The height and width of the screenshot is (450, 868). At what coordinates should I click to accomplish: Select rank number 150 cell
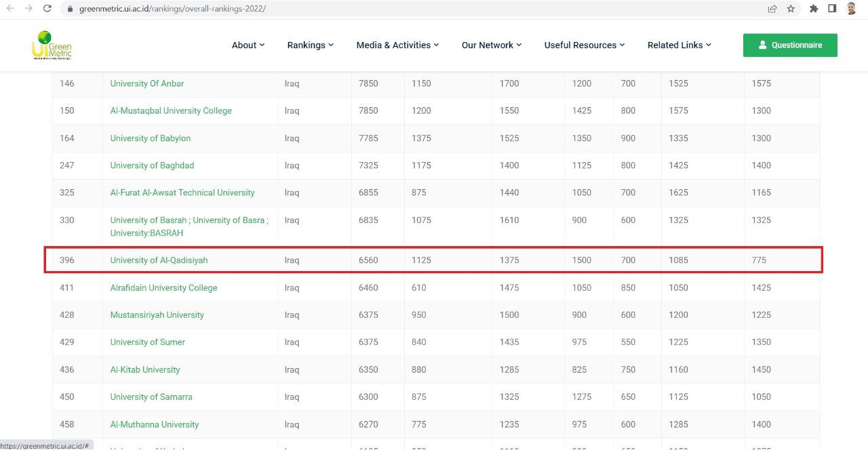tap(67, 110)
